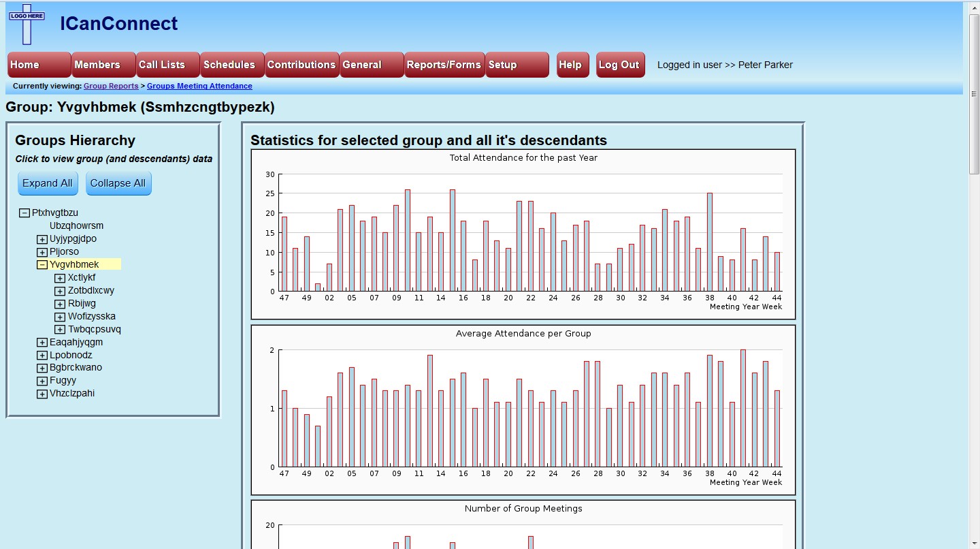Screen dimensions: 980x549
Task: Click the Expand All button
Action: coord(48,183)
